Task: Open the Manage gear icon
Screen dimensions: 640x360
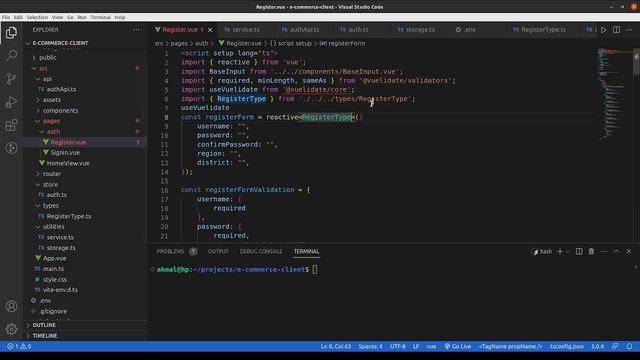Action: (11, 329)
